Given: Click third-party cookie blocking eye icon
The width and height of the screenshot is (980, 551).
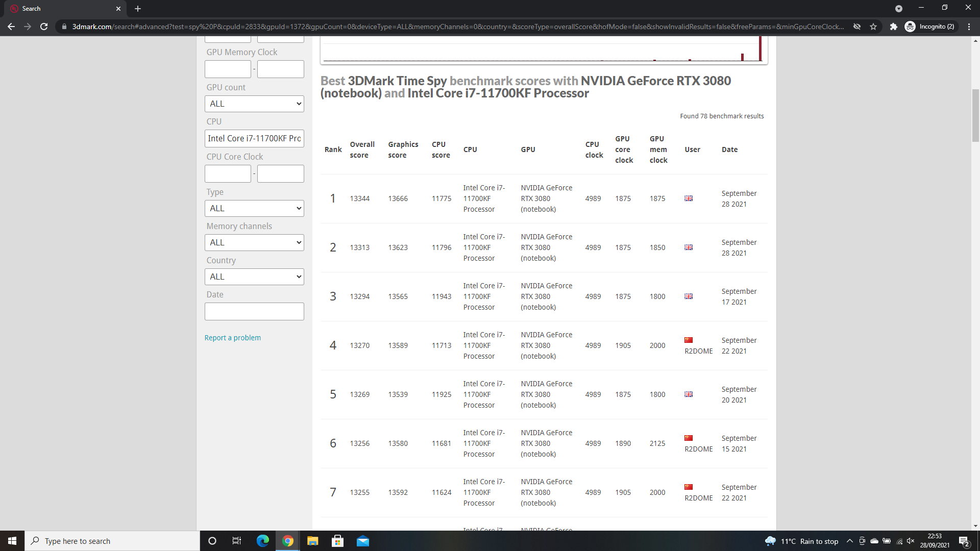Looking at the screenshot, I should (x=857, y=27).
